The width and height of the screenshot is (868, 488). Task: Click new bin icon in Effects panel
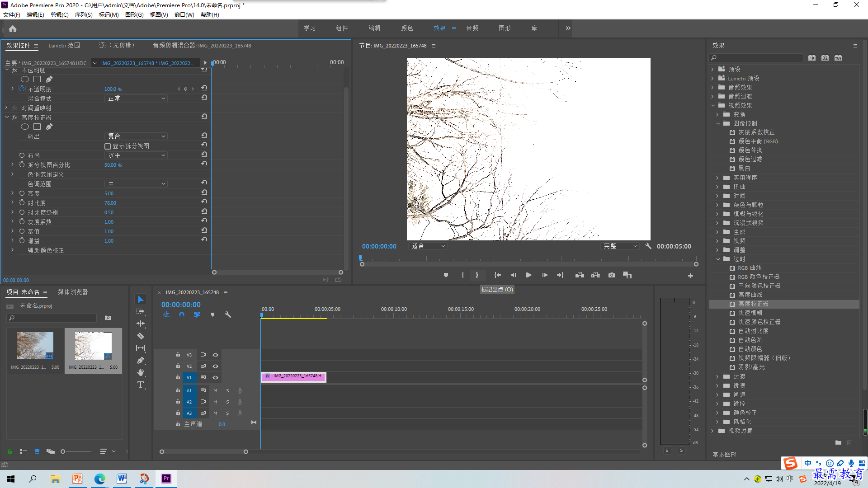tap(838, 442)
